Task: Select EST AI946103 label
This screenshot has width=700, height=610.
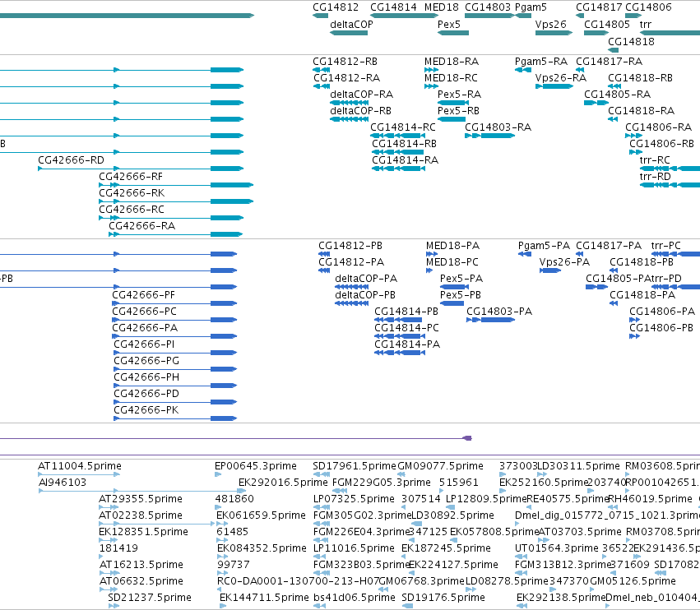Action: point(62,483)
